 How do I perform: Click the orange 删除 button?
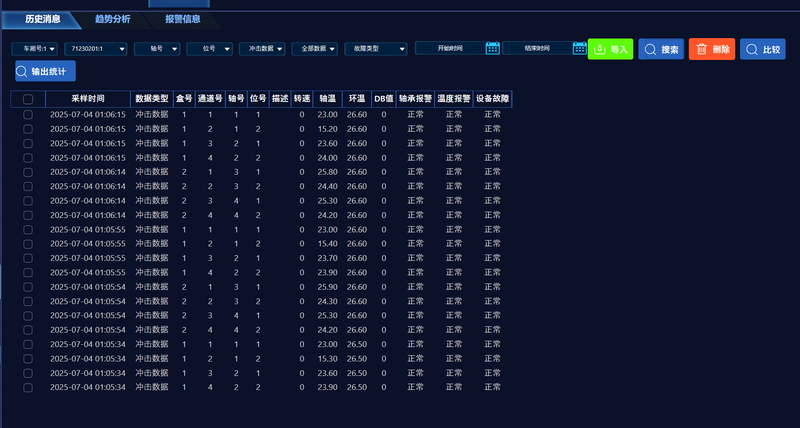point(712,49)
